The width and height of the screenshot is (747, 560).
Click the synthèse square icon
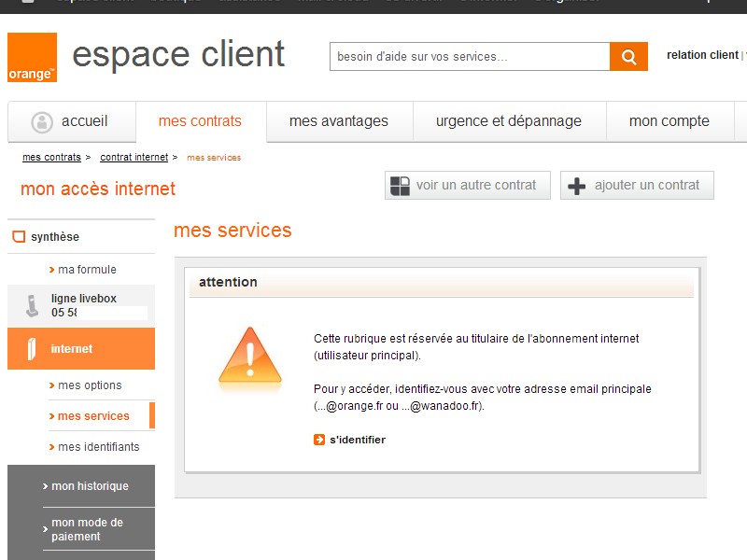[x=19, y=237]
